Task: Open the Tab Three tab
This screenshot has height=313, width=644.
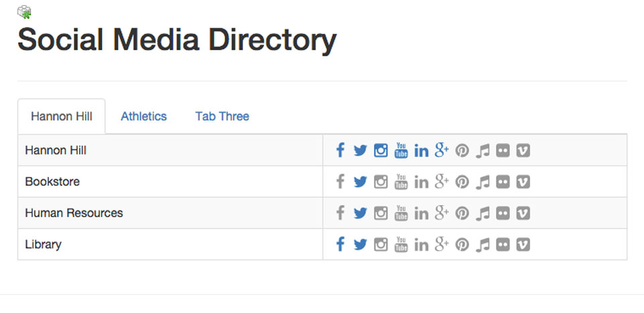Action: 222,116
